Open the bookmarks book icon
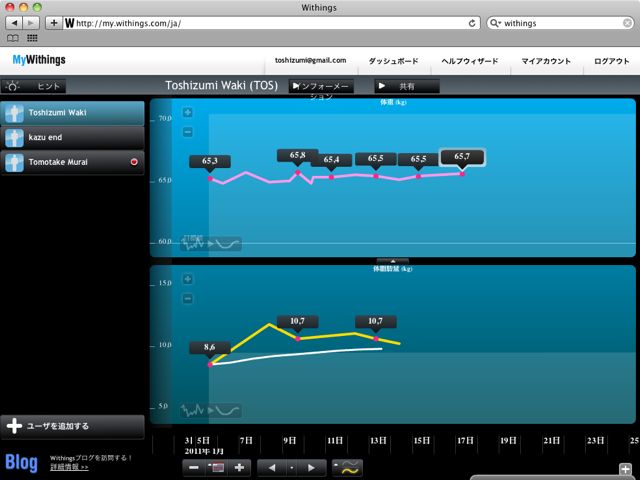Image resolution: width=640 pixels, height=480 pixels. [x=13, y=38]
